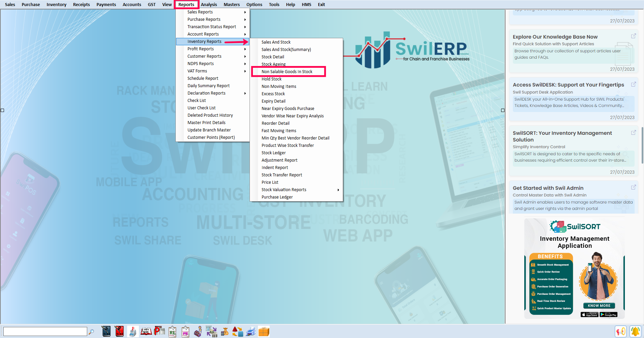Viewport: 644px width, 338px height.
Task: Open the megaphone announcements icon
Action: click(x=621, y=331)
